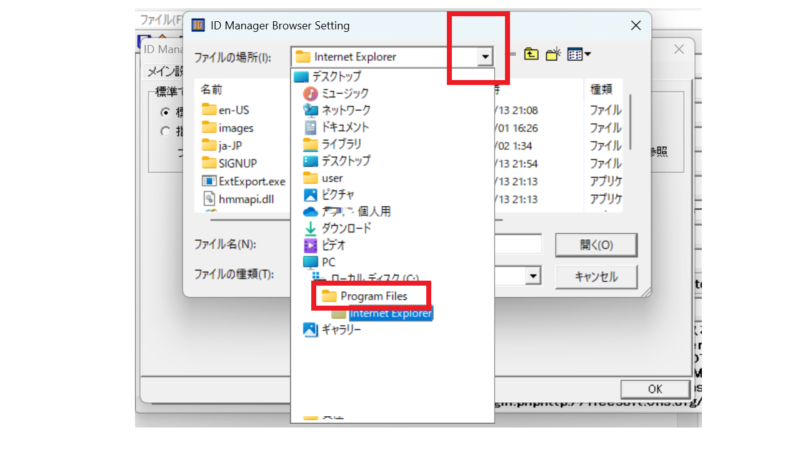This screenshot has height=450, width=800.
Task: Click the hmmapi.dll file icon
Action: [x=209, y=199]
